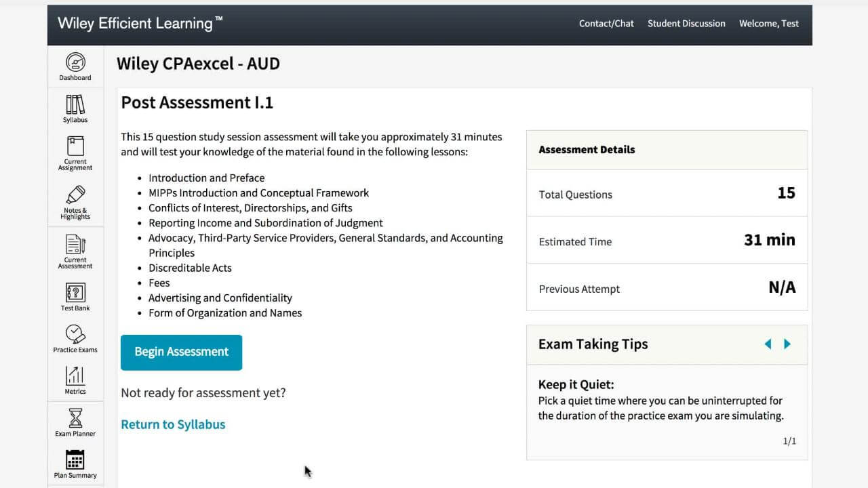Open the Current Assignment book icon
Screen dimensions: 868x488
click(x=75, y=146)
